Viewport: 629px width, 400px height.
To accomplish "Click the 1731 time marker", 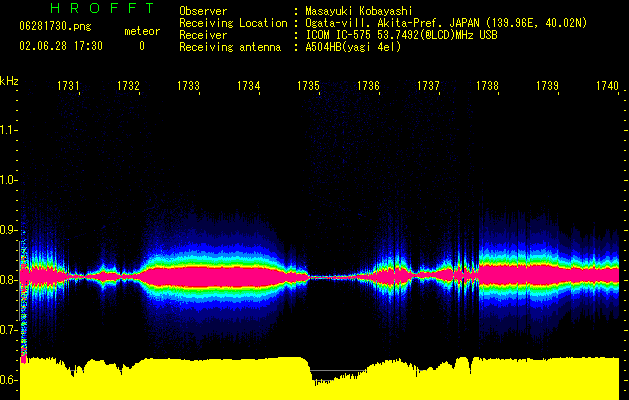I will tap(68, 86).
